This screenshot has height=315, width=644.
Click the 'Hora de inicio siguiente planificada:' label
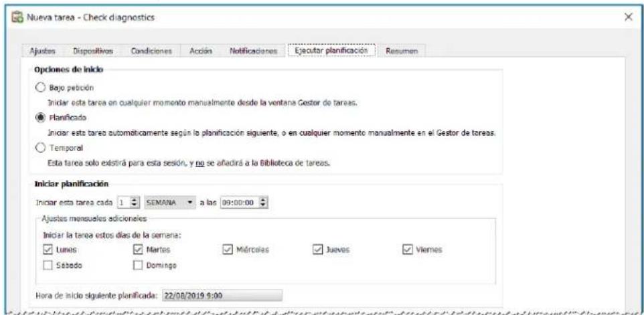point(97,296)
